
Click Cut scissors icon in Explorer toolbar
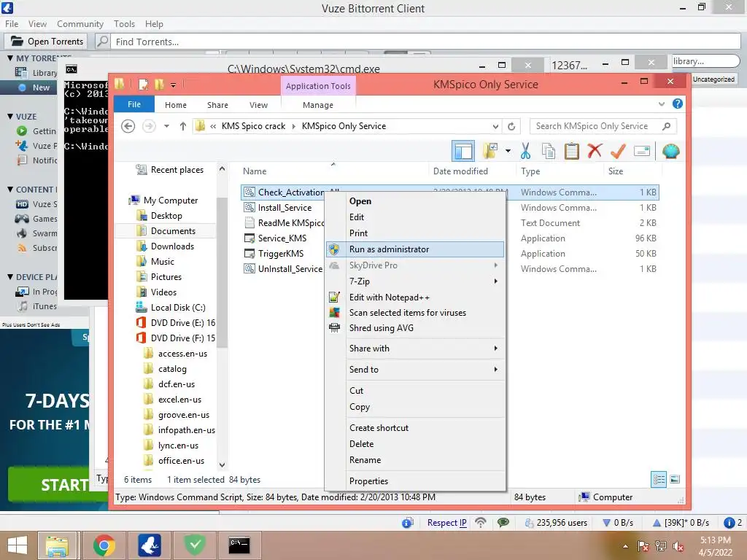coord(525,151)
